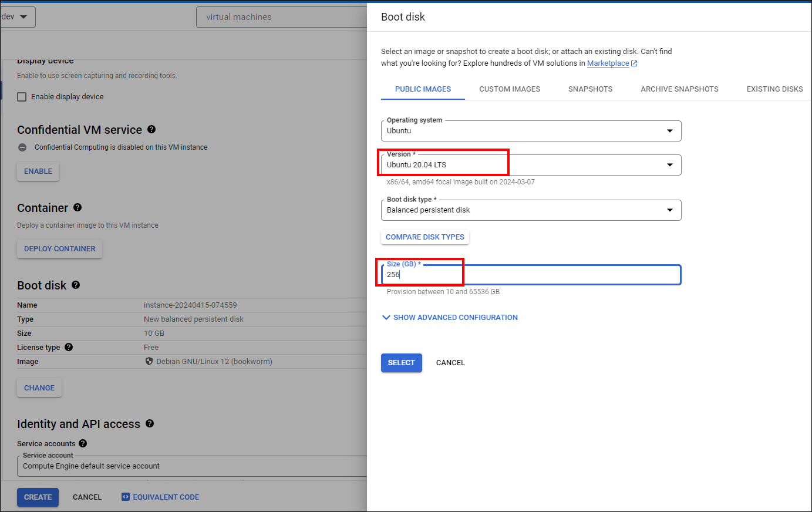
Task: Click Compare Disk Types button
Action: [424, 237]
